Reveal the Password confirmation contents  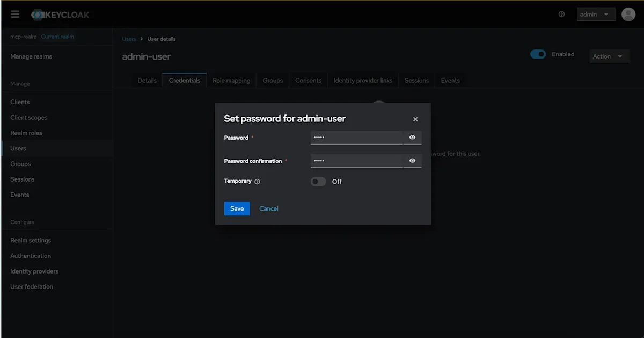[x=412, y=161]
